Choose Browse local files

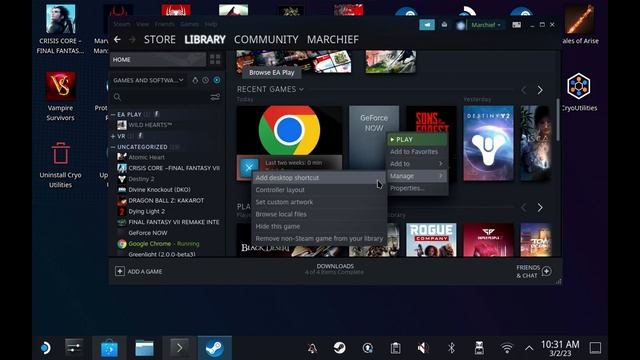pos(319,214)
